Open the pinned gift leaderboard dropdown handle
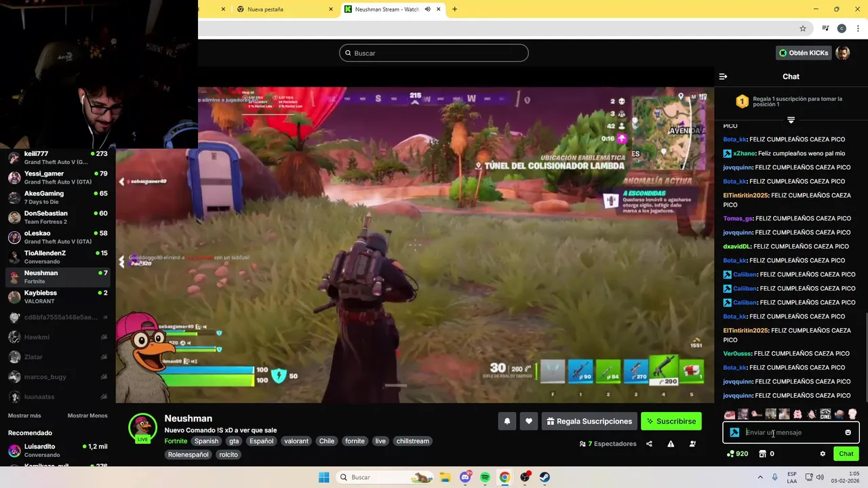 tap(791, 120)
